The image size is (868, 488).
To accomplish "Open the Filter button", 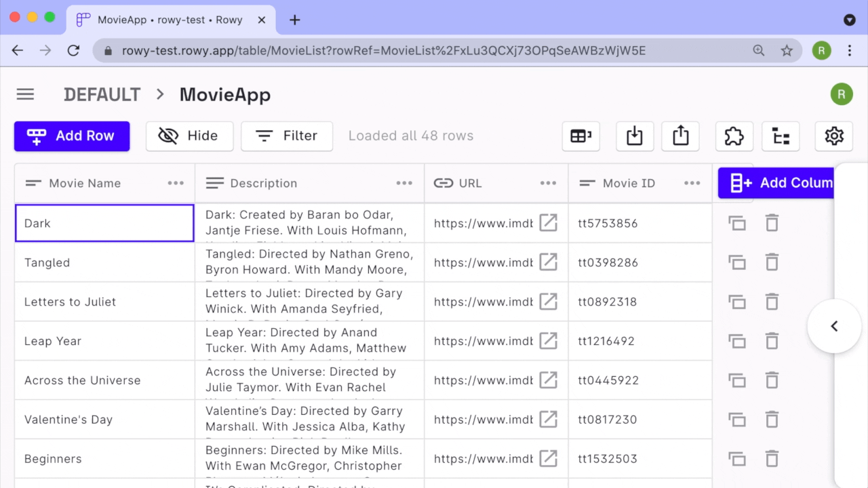I will pyautogui.click(x=287, y=136).
